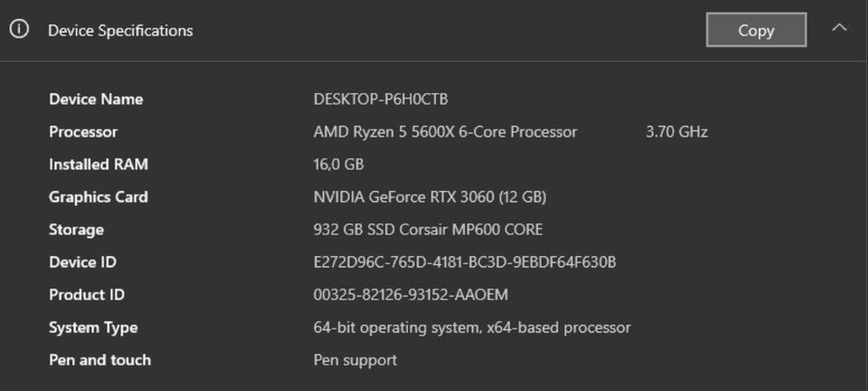
Task: Click the Device Specifications header title
Action: tap(120, 31)
